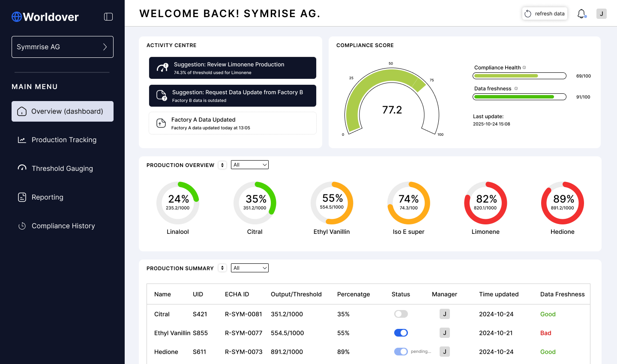Select the Linalool 24% donut chart
Screen dimensions: 617x364
178,203
